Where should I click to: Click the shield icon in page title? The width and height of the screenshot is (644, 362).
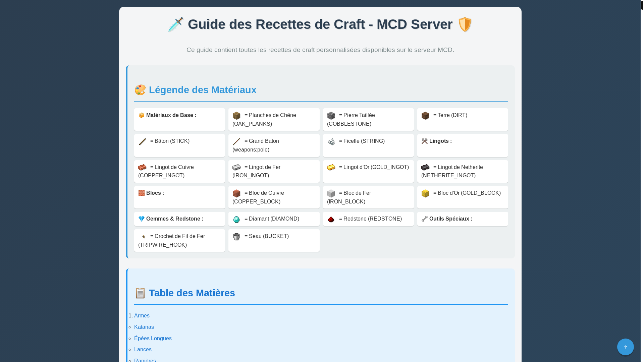(x=465, y=24)
